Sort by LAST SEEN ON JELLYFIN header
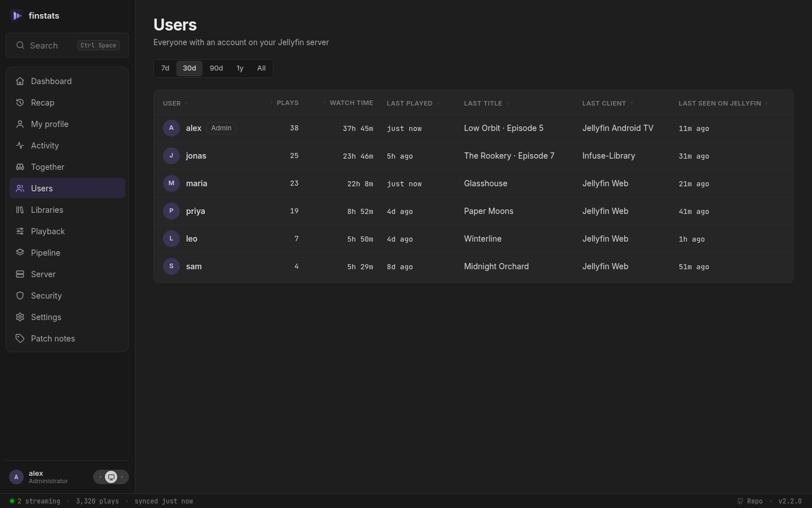Image resolution: width=812 pixels, height=508 pixels. coord(723,103)
